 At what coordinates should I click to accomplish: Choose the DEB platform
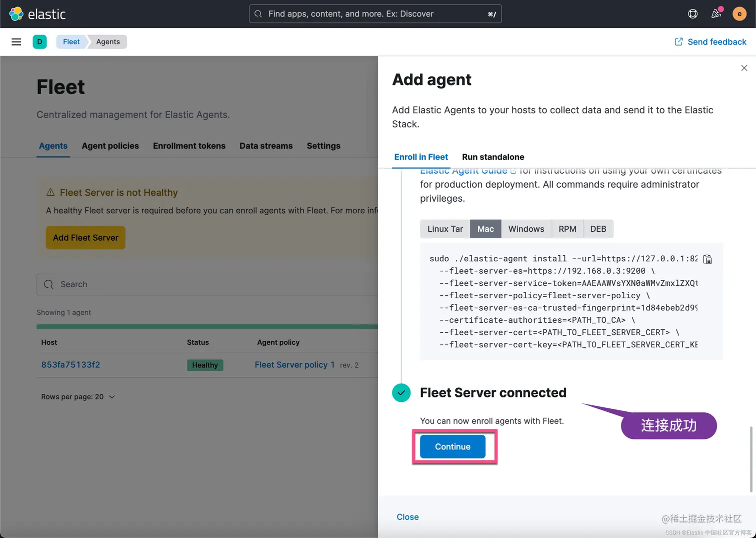click(x=598, y=229)
